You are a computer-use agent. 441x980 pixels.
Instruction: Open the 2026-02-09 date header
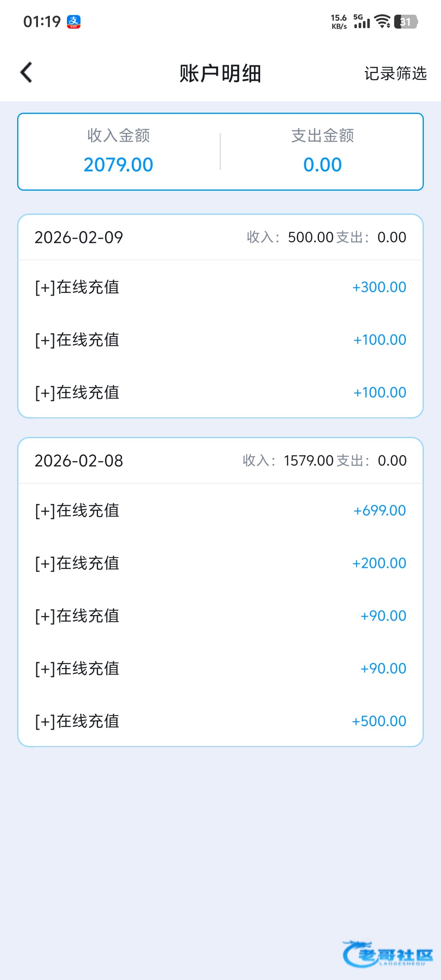(79, 237)
